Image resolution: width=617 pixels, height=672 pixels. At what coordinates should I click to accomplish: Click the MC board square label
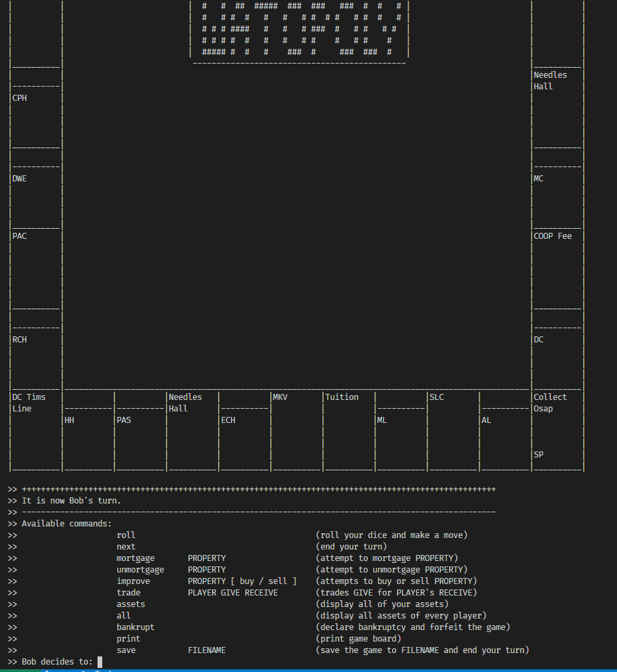click(538, 179)
